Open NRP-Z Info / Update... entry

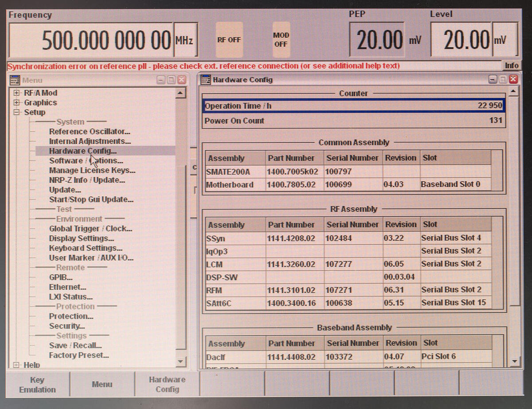click(x=87, y=180)
